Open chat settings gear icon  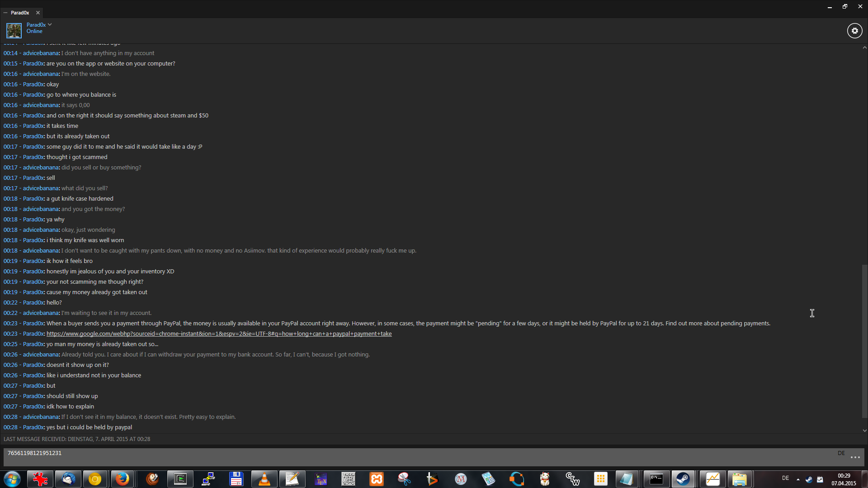(x=854, y=31)
